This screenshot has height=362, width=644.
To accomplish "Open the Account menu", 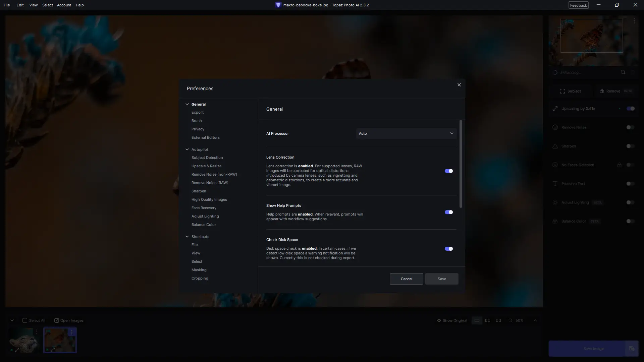I will coord(64,5).
